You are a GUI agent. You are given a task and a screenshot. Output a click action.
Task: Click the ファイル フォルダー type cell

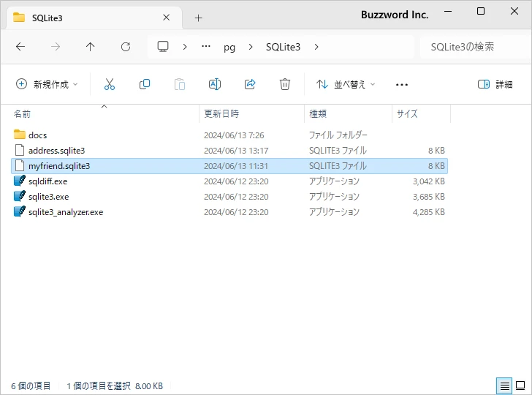(338, 135)
